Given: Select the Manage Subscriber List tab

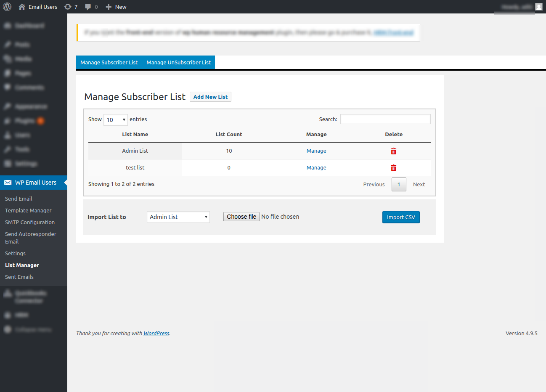Looking at the screenshot, I should [x=109, y=62].
